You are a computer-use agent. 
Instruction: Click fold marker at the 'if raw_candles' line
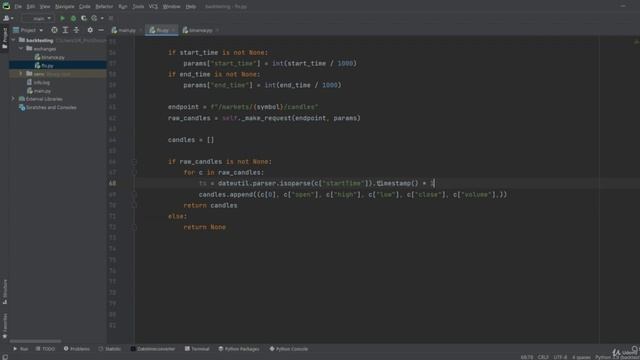(x=134, y=162)
